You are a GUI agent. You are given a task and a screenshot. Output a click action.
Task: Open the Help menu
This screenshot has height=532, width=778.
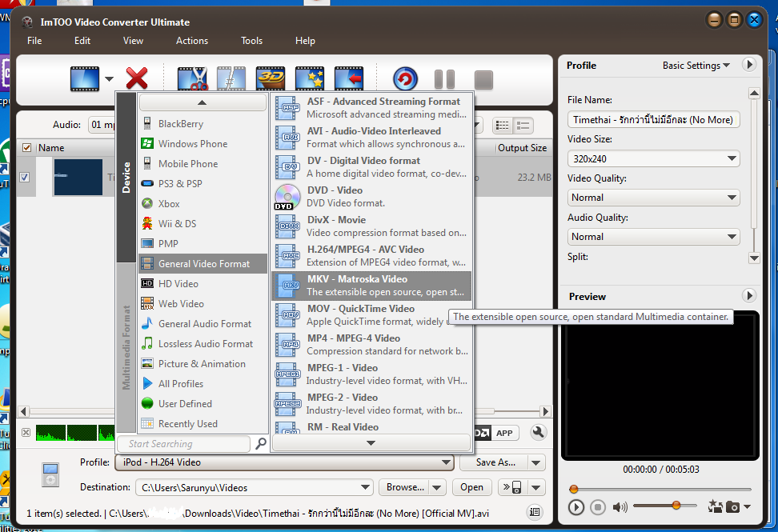305,41
